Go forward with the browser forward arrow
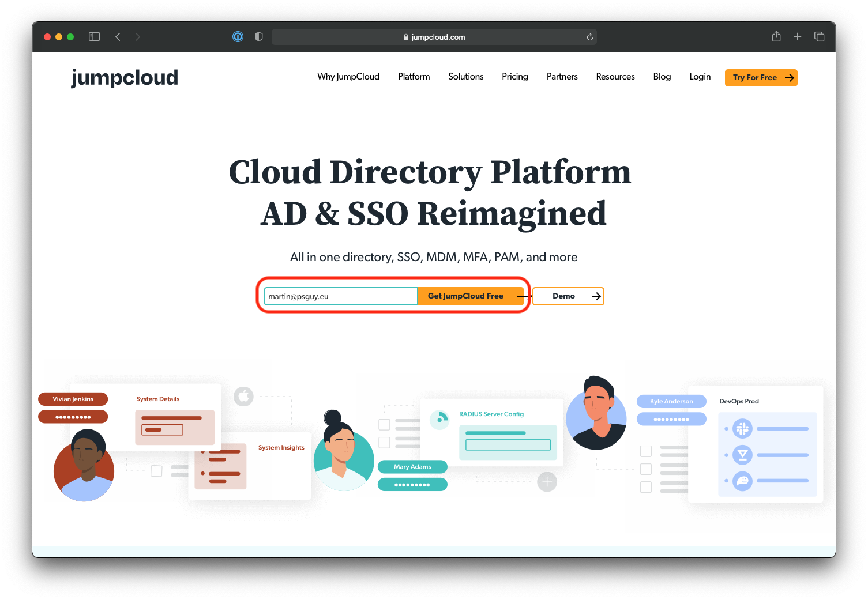This screenshot has width=868, height=600. (x=137, y=37)
